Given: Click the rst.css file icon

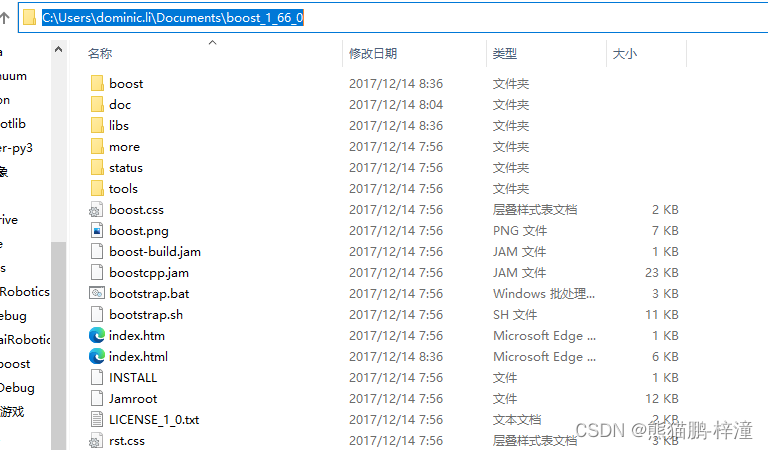Looking at the screenshot, I should [x=96, y=441].
